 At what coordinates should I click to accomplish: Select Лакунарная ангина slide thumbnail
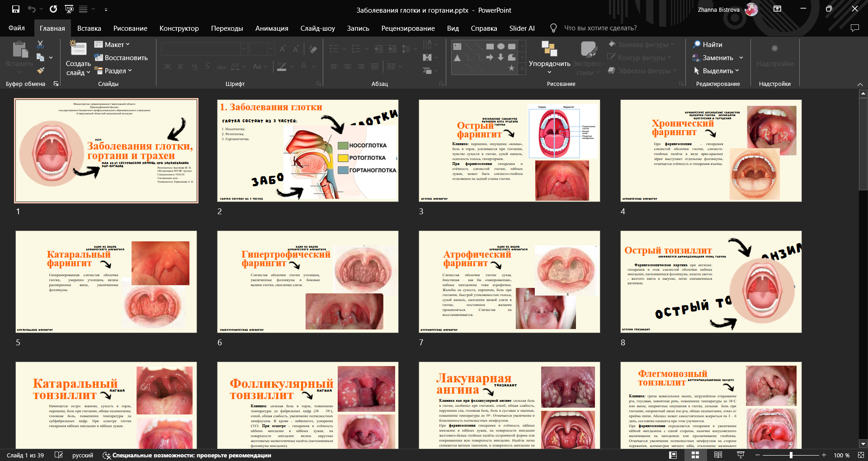coord(509,405)
